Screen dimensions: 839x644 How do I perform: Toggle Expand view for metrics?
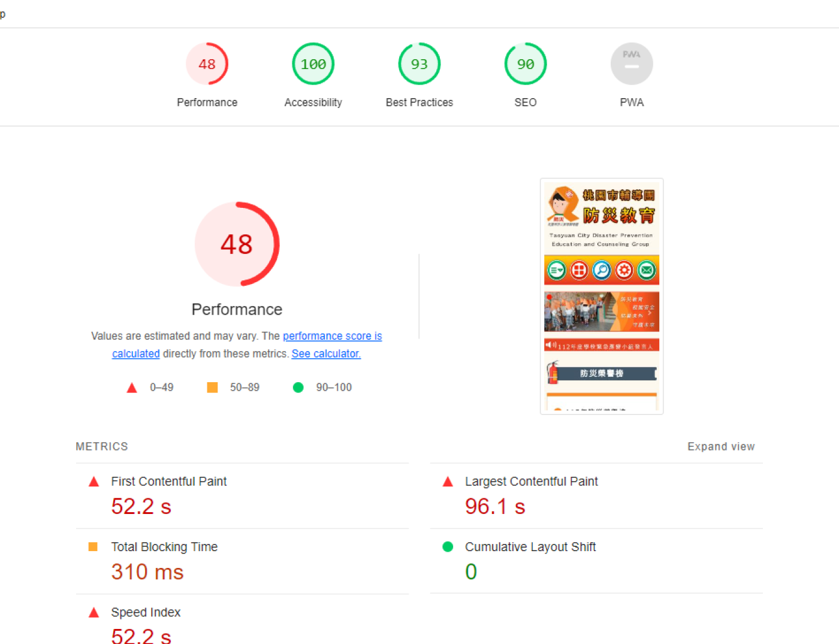[x=720, y=447]
